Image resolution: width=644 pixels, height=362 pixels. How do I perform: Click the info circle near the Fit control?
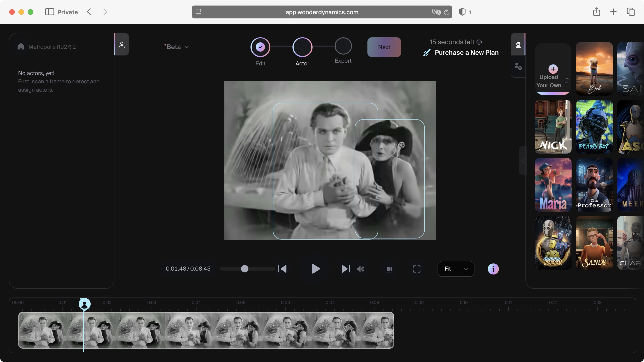click(x=493, y=269)
